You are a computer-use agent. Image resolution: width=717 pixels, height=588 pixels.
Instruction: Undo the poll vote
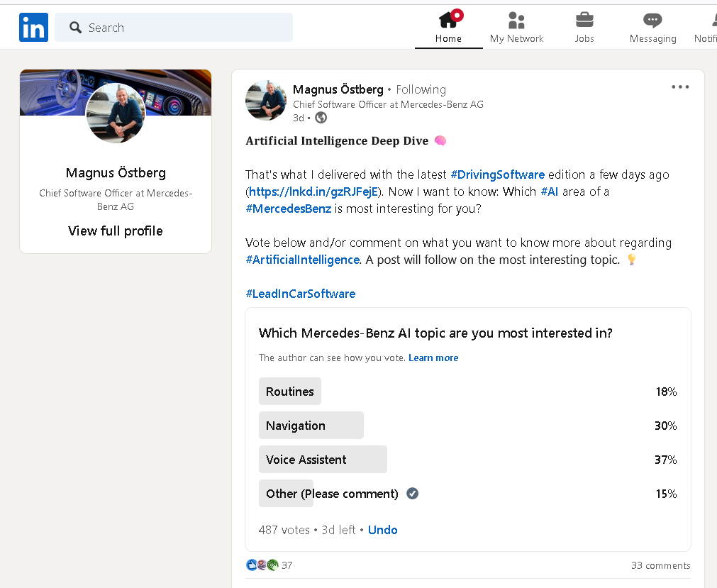383,530
